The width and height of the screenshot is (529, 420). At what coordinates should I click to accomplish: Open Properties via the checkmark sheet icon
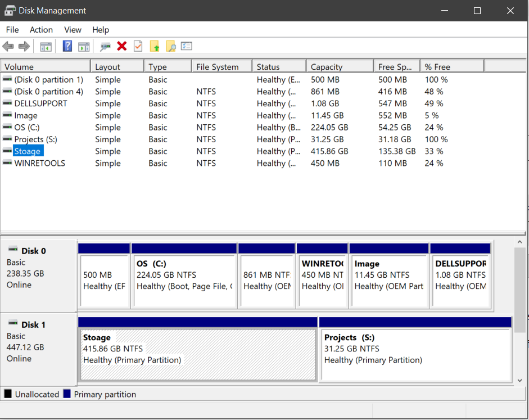pyautogui.click(x=138, y=46)
